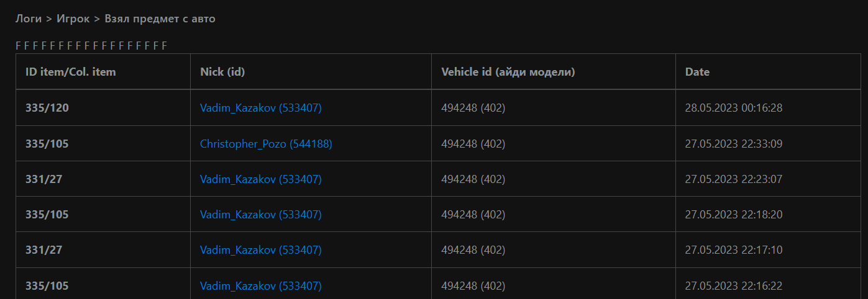The image size is (868, 299).
Task: Select the 335/105 cell in the 22:16:22 row
Action: click(47, 286)
